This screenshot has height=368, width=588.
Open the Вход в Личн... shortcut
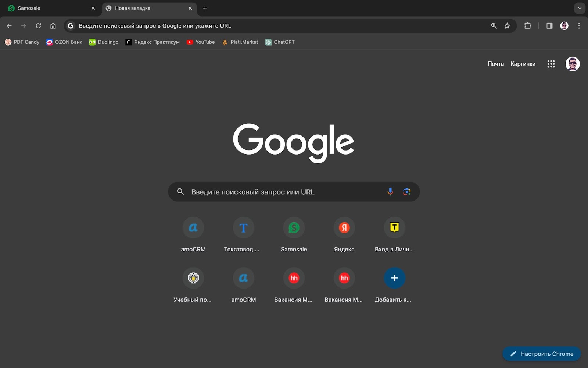click(x=394, y=234)
